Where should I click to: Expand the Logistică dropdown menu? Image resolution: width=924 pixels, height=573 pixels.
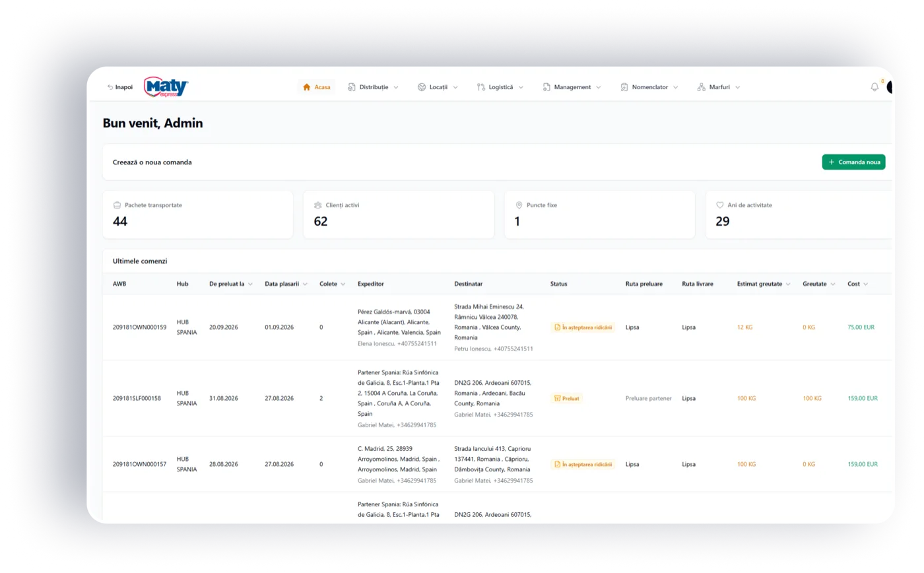[x=500, y=87]
